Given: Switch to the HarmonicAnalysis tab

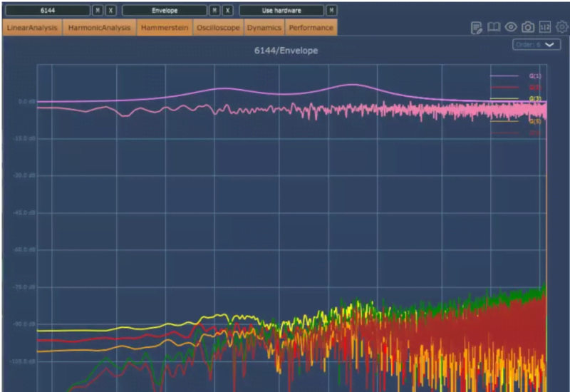Looking at the screenshot, I should (100, 28).
